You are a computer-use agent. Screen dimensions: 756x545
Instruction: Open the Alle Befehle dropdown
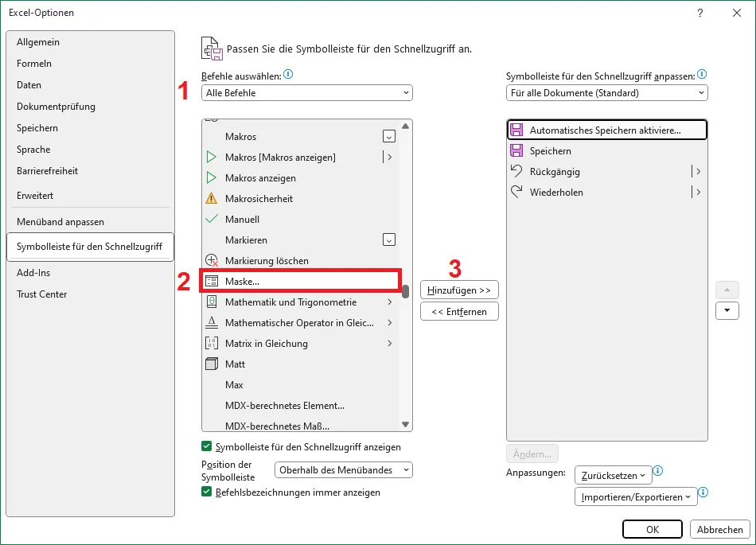307,93
